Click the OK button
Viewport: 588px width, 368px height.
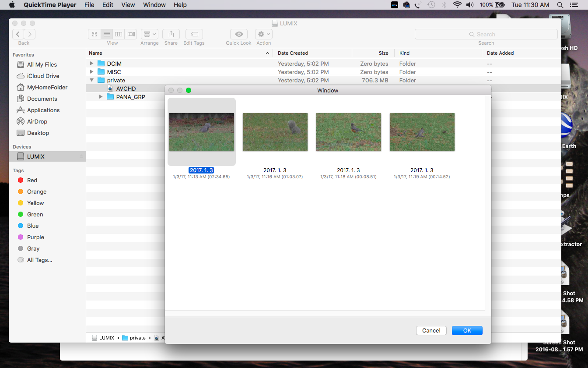(467, 330)
